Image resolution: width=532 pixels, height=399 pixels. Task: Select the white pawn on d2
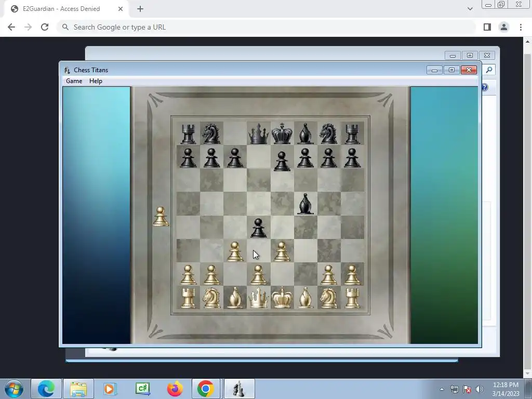258,275
